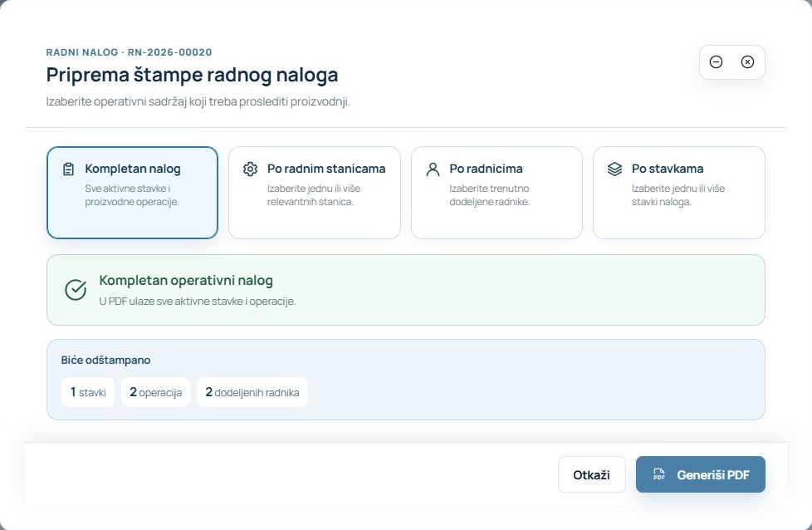
Task: Click the gear icon on Po radnim stanicama
Action: [250, 169]
